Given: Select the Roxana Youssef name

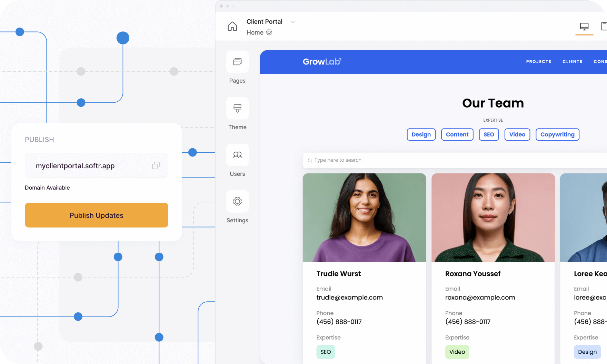Looking at the screenshot, I should coord(473,274).
